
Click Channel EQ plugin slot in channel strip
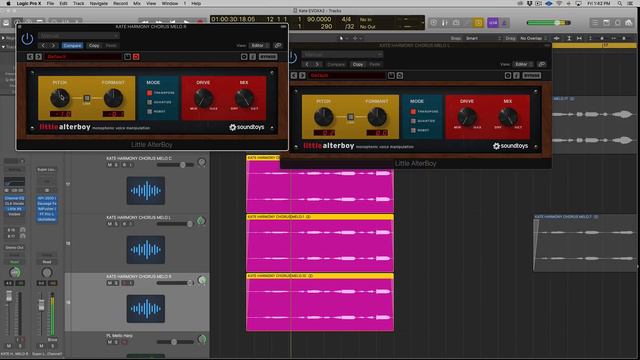pyautogui.click(x=14, y=198)
